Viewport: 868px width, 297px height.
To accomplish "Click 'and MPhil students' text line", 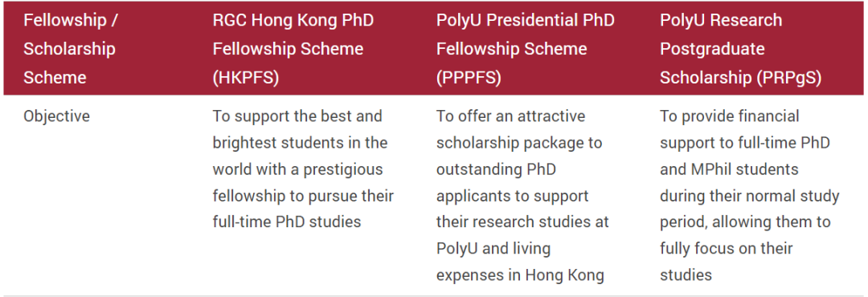I will click(729, 169).
